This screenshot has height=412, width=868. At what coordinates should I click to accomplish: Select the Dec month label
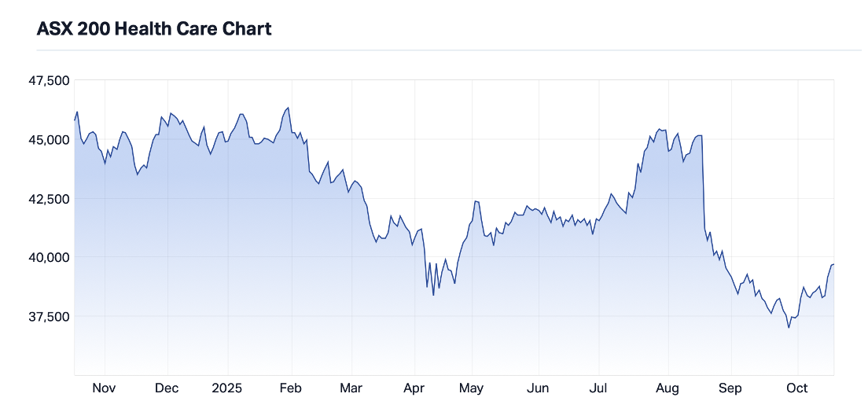167,388
